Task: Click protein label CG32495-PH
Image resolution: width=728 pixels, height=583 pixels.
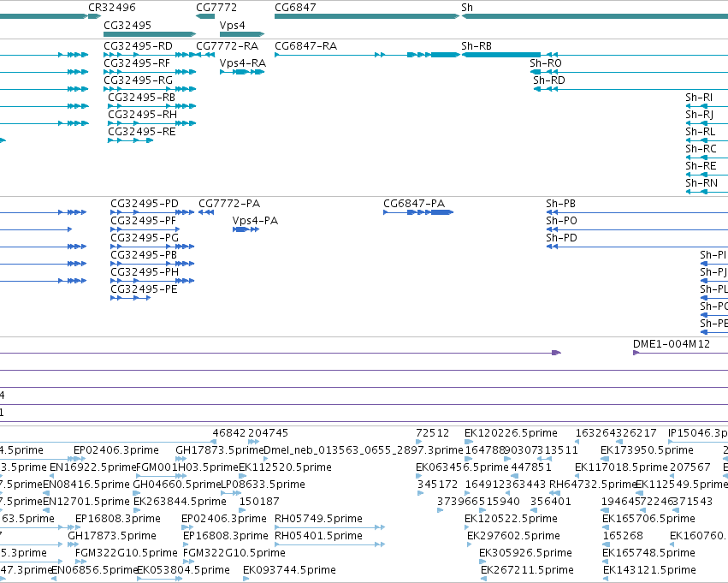Action: tap(145, 273)
